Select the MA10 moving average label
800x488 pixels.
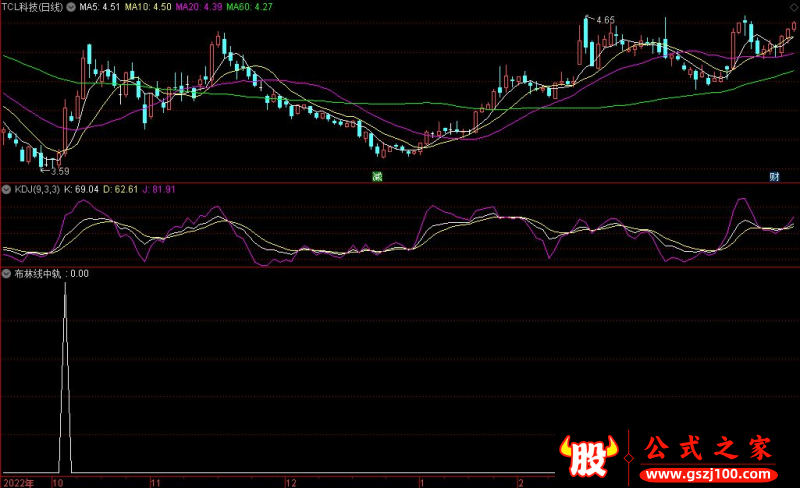pyautogui.click(x=148, y=7)
